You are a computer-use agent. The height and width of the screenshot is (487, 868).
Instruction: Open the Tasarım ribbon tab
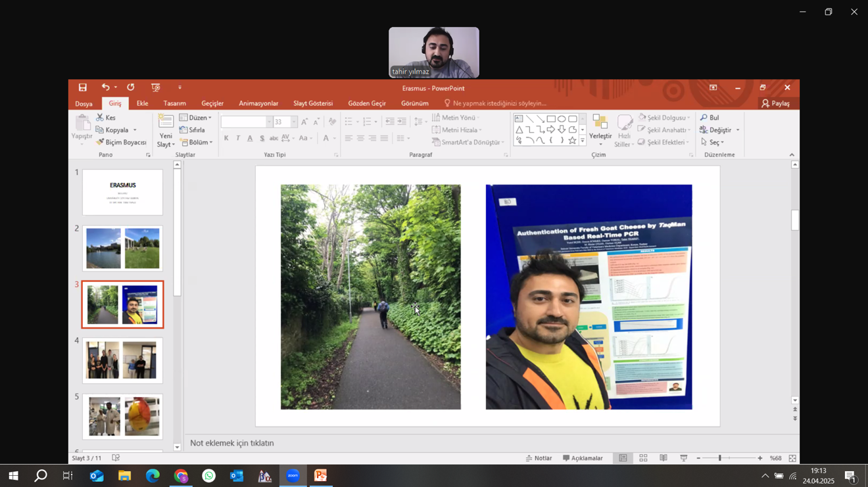click(174, 103)
